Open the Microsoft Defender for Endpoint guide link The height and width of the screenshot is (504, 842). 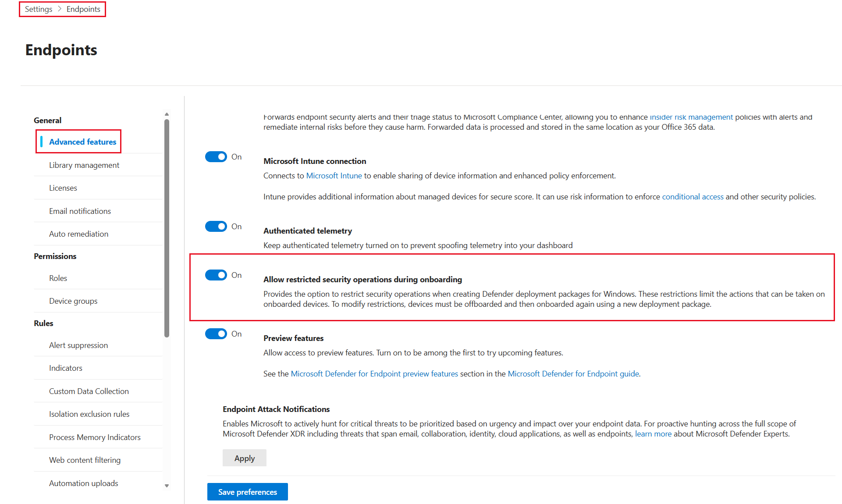pyautogui.click(x=573, y=373)
